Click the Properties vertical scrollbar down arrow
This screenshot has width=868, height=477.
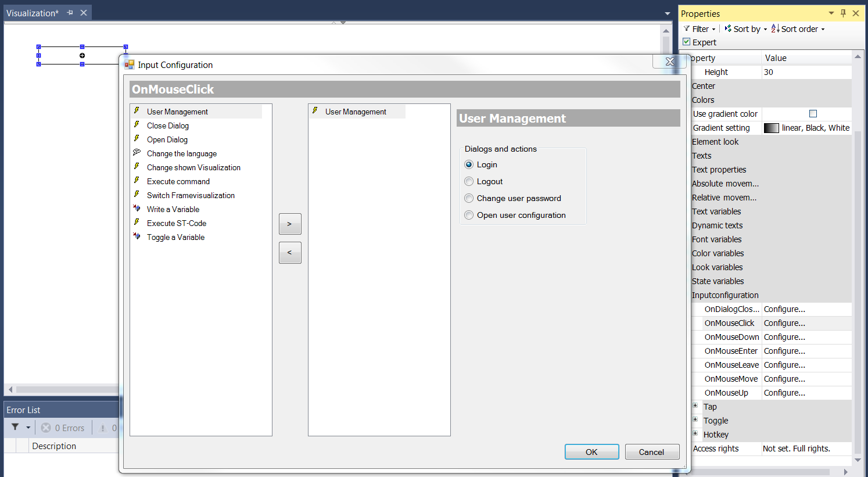[x=858, y=460]
